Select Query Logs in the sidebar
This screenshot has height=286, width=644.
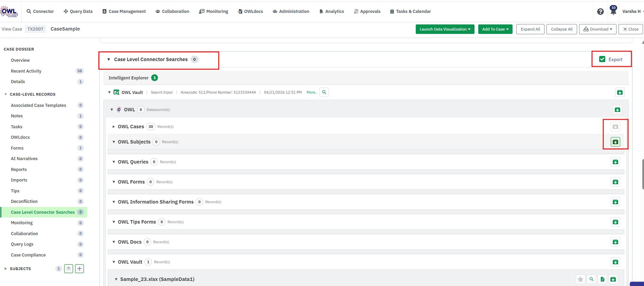point(22,244)
